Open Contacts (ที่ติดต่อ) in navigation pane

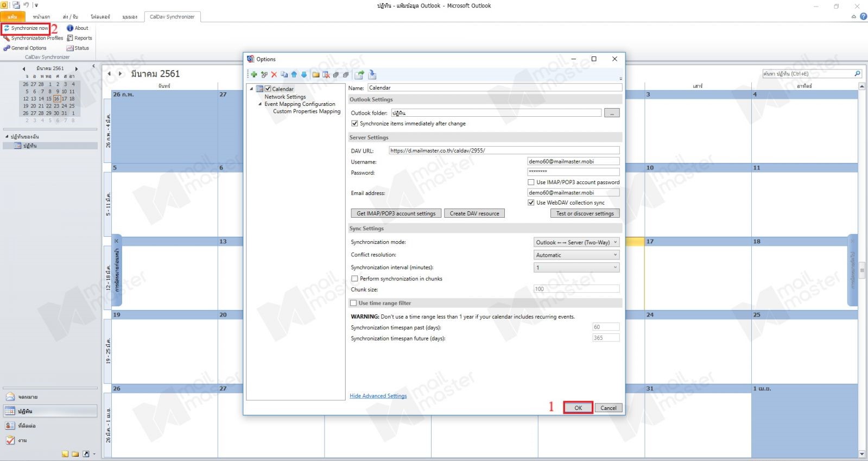[x=50, y=426]
